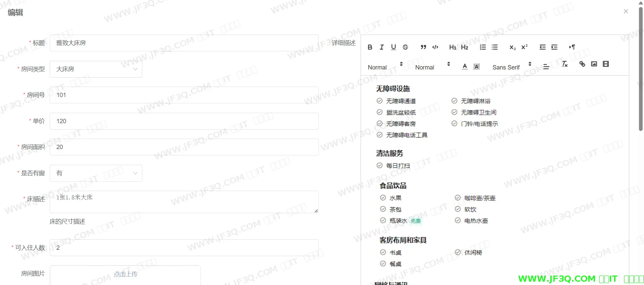Clear text formatting in editor
The image size is (644, 285).
[564, 64]
